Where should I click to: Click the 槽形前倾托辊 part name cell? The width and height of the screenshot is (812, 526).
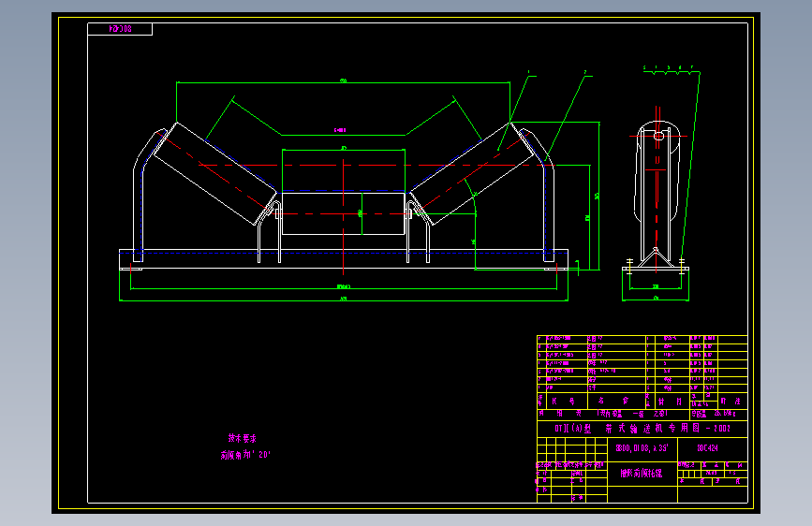click(642, 474)
